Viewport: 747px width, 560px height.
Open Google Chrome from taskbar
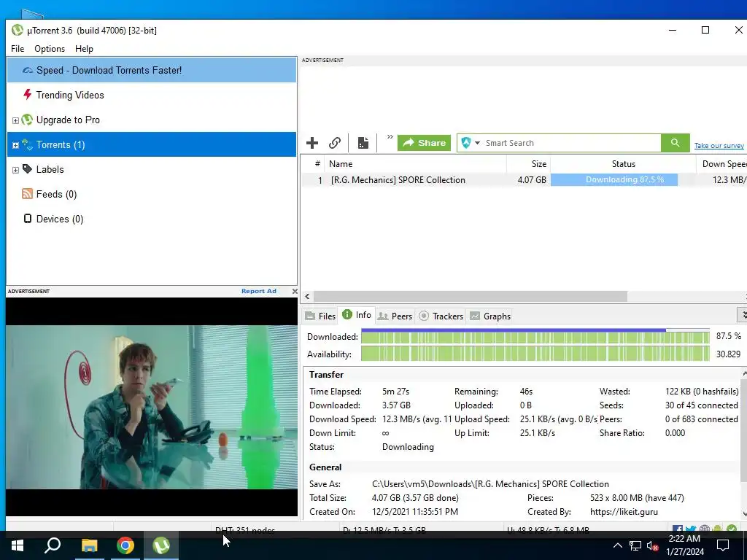click(125, 545)
